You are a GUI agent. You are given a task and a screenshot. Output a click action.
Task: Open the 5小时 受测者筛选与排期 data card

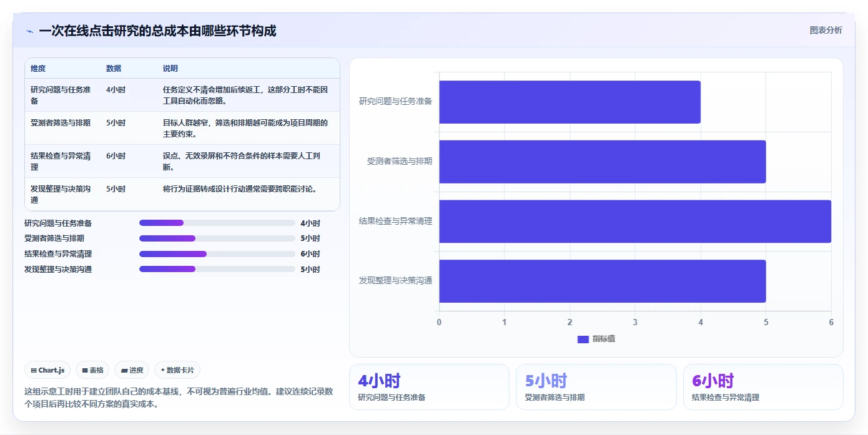(x=596, y=387)
